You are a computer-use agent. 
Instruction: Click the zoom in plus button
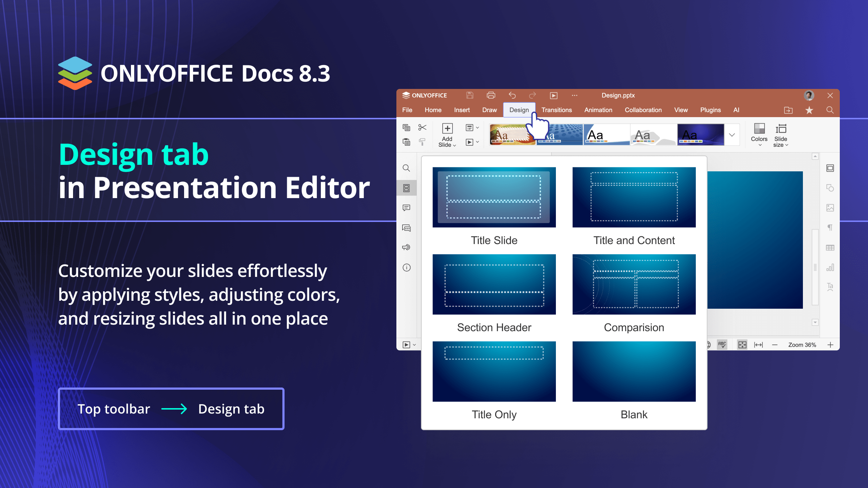tap(830, 345)
